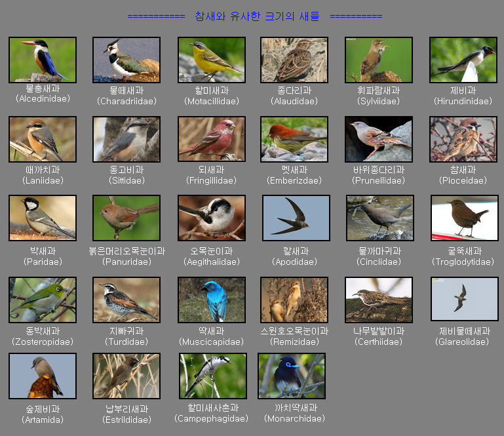This screenshot has height=436, width=504.
Task: Open the 바위종다리과 (Prunellidae) label
Action: [378, 175]
